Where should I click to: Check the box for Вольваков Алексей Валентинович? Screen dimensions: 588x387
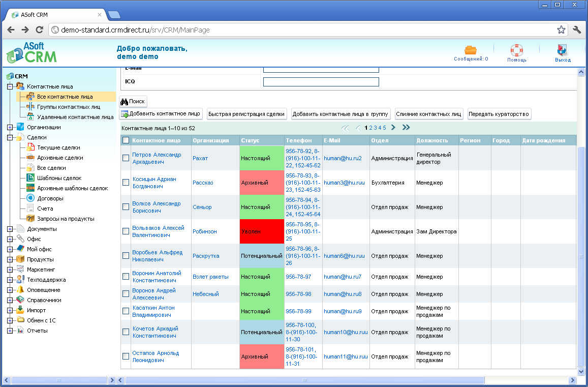coord(126,231)
